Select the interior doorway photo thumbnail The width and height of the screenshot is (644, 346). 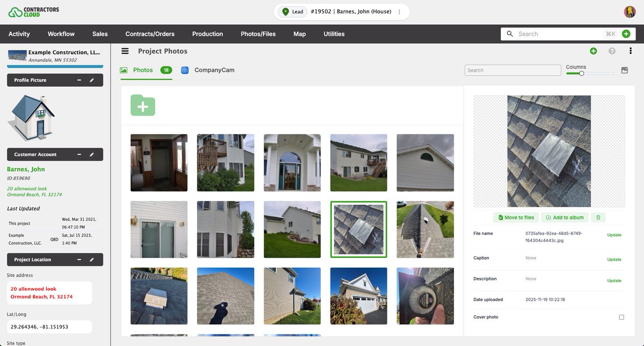point(159,163)
